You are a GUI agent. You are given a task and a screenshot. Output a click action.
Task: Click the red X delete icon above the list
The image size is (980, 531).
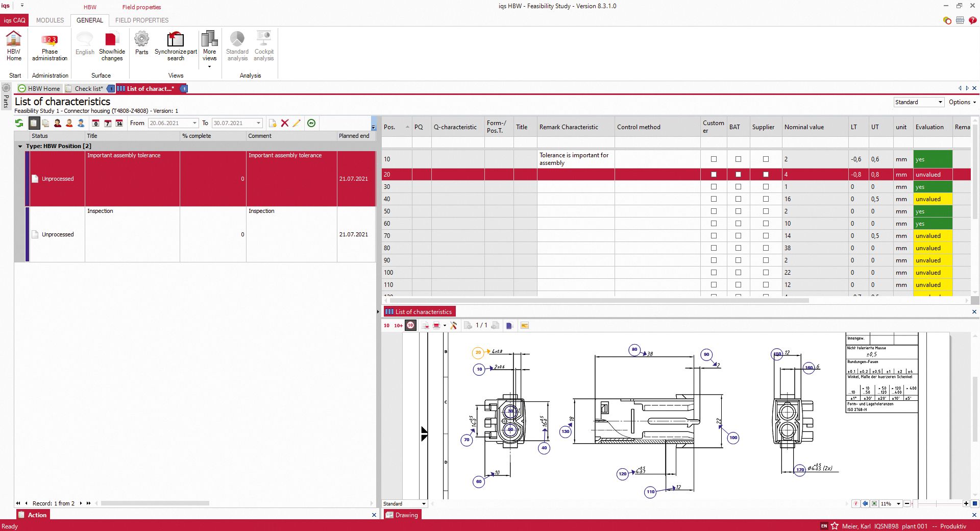(x=285, y=123)
